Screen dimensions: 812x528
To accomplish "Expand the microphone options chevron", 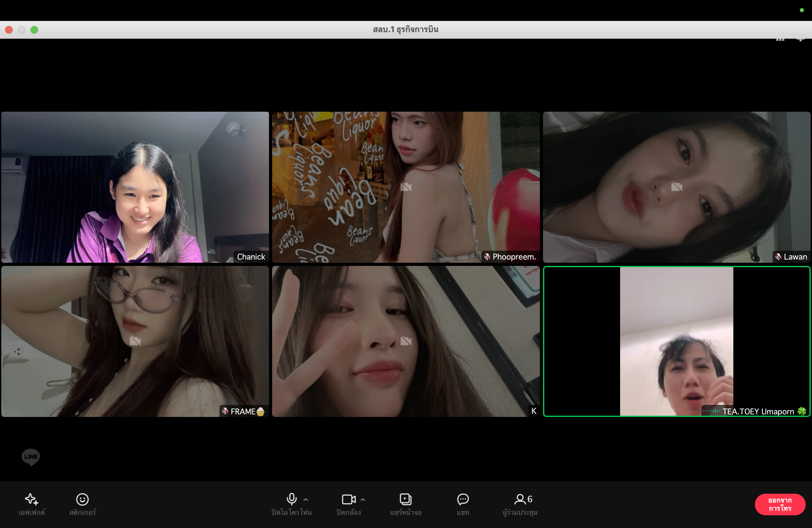I will pyautogui.click(x=306, y=499).
